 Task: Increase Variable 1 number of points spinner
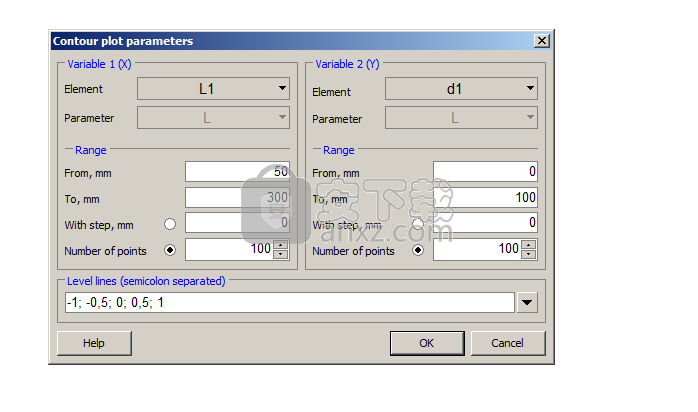(281, 245)
